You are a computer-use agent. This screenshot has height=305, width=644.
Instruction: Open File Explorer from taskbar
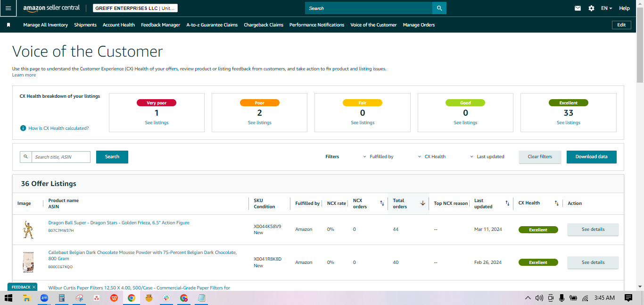[27, 298]
